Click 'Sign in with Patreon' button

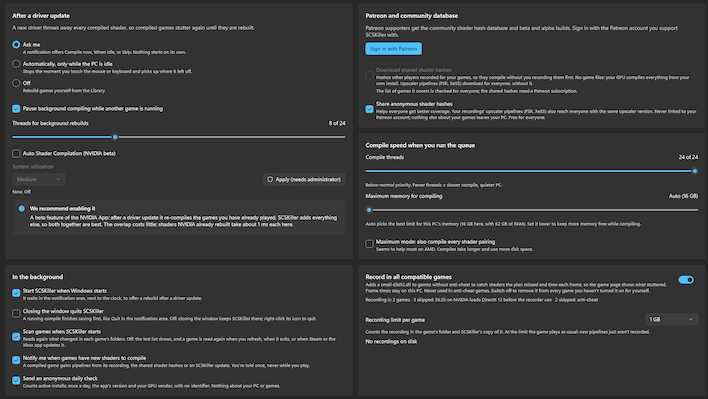point(393,49)
